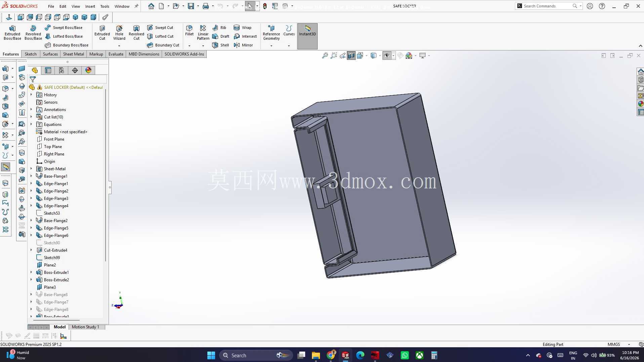Image resolution: width=644 pixels, height=362 pixels.
Task: Expand the Hole Wizard dropdown arrow
Action: coord(119,46)
